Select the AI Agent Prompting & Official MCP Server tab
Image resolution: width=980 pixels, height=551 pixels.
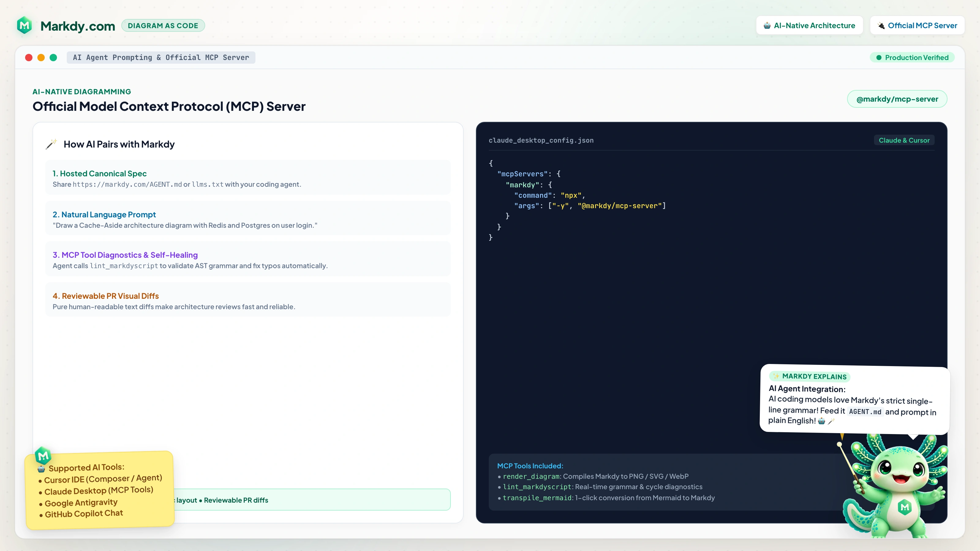pos(161,58)
